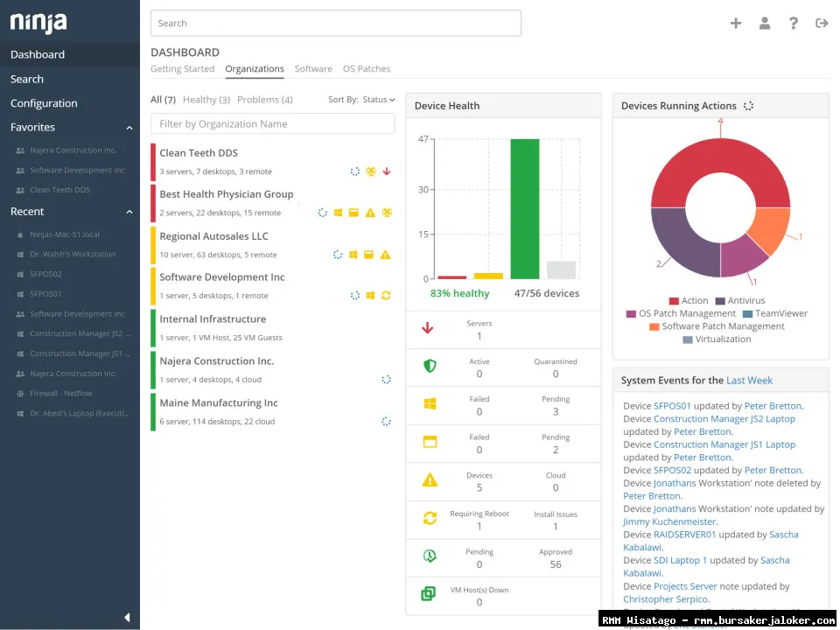This screenshot has width=840, height=630.
Task: Open Ninjas-Mac-51.local in Recent list
Action: tap(64, 234)
